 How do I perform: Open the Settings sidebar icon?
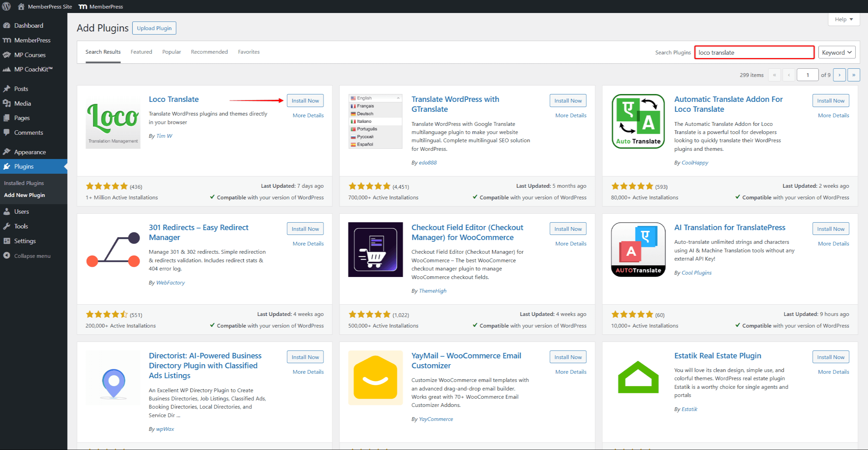(6, 241)
